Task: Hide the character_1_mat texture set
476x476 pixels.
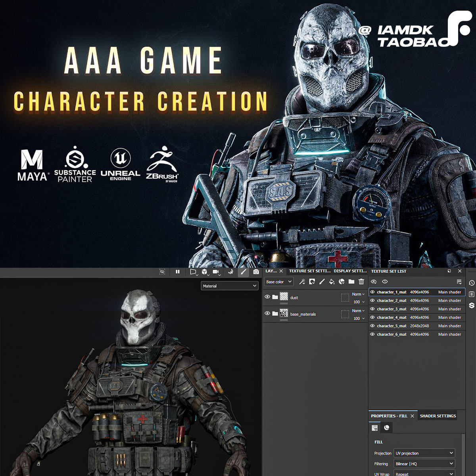Action: (372, 292)
